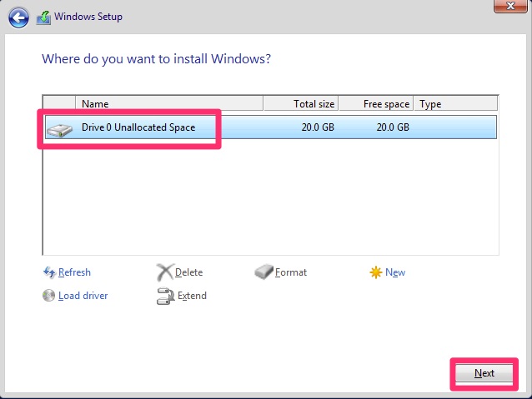This screenshot has width=532, height=399.
Task: Sort by the Total size column header
Action: tap(301, 103)
